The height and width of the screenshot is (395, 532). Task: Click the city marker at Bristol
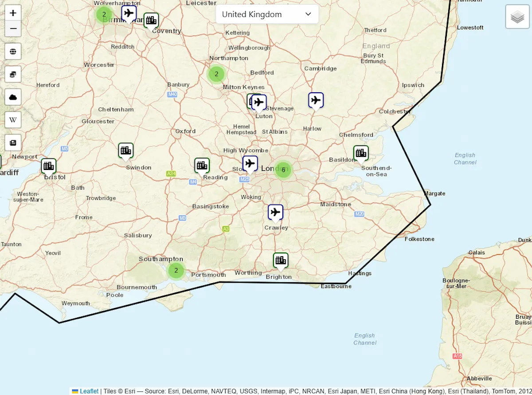pos(49,166)
